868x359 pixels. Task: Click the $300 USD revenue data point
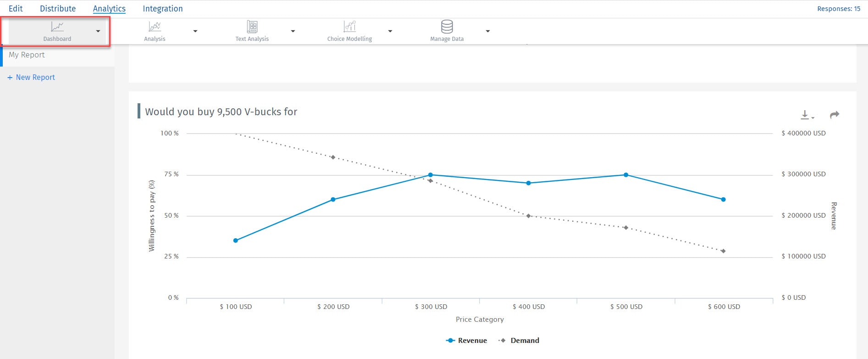click(x=431, y=175)
